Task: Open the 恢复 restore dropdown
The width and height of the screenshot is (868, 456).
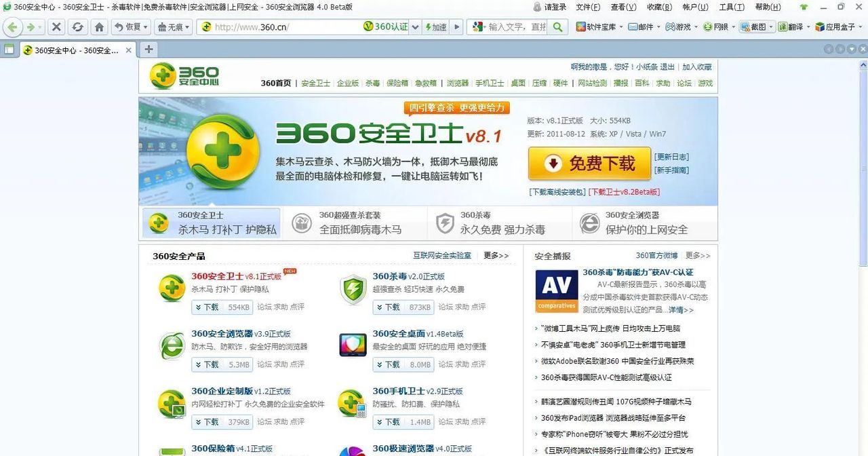Action: pos(132,27)
